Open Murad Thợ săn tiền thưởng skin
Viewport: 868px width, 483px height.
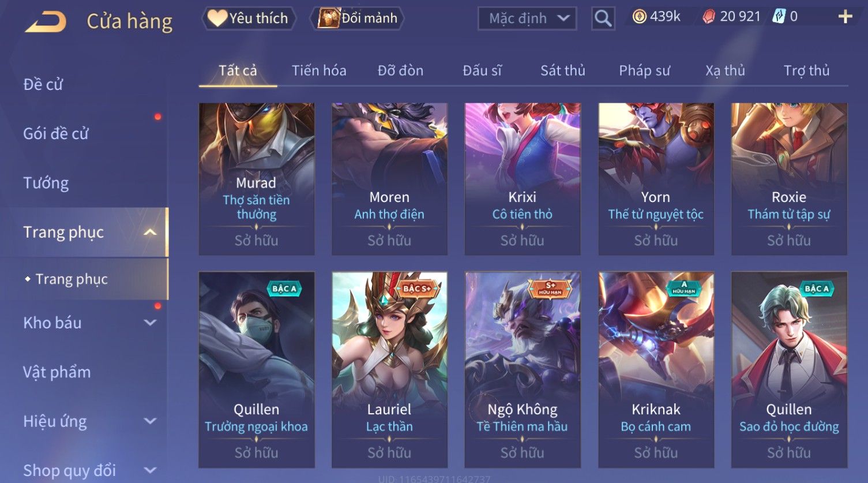[x=257, y=179]
